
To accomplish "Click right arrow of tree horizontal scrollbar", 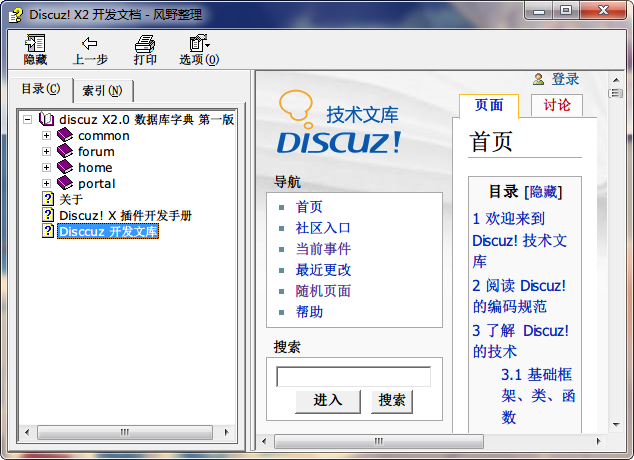I will 226,432.
